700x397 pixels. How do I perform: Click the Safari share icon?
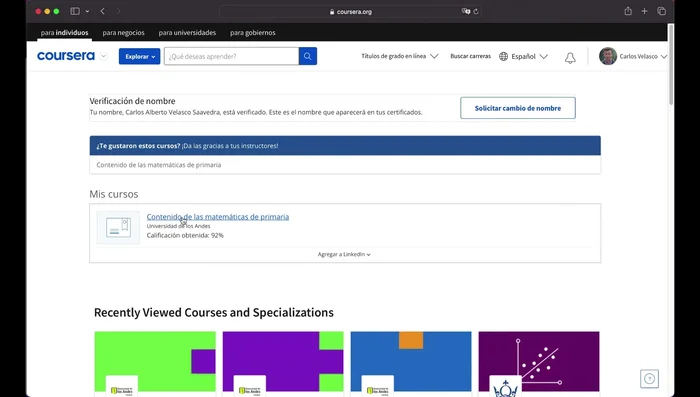pos(628,11)
